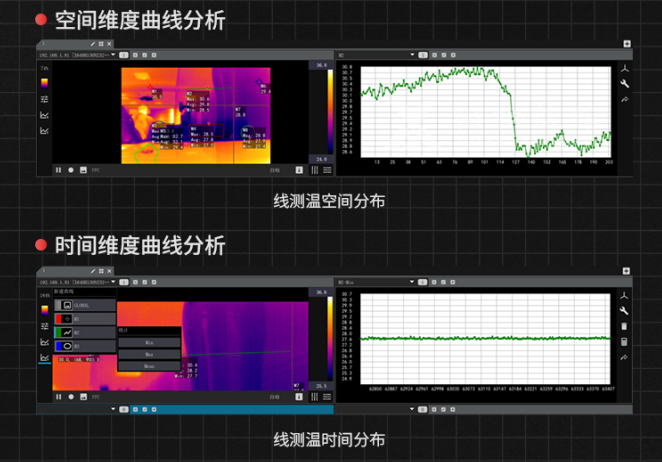
Task: Open color palette icon in 空间维度 window sidebar
Action: click(x=44, y=83)
